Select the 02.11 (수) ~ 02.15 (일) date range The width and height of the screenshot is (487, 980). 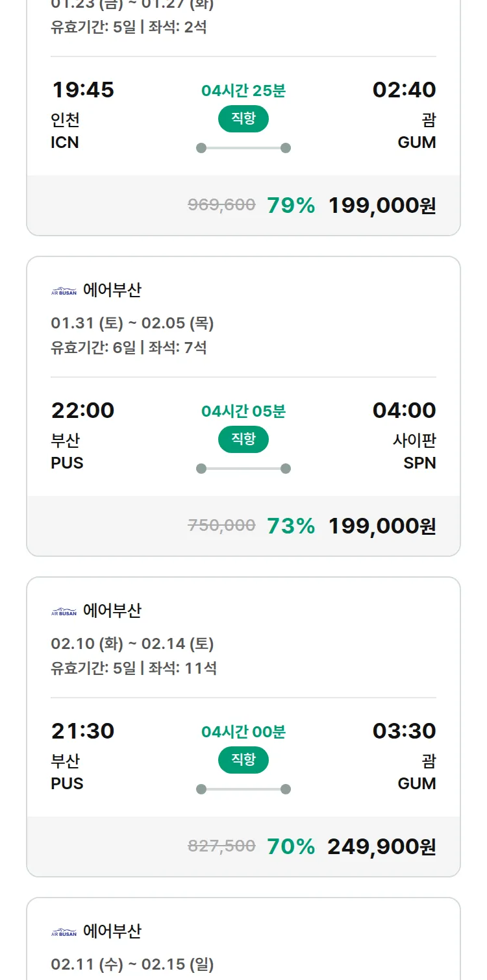click(x=133, y=965)
